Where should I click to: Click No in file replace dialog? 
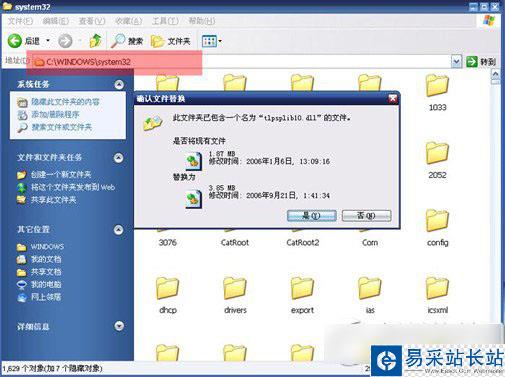pos(366,216)
